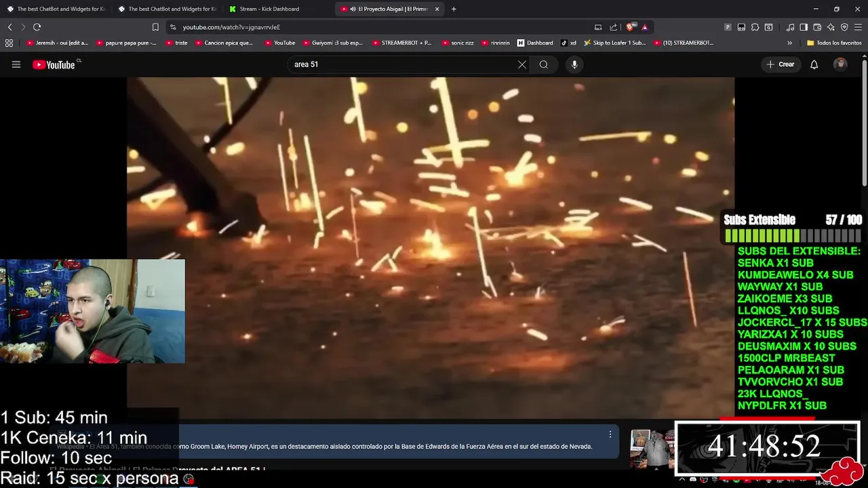The image size is (868, 488).
Task: View site information icon in address bar
Action: pyautogui.click(x=173, y=27)
